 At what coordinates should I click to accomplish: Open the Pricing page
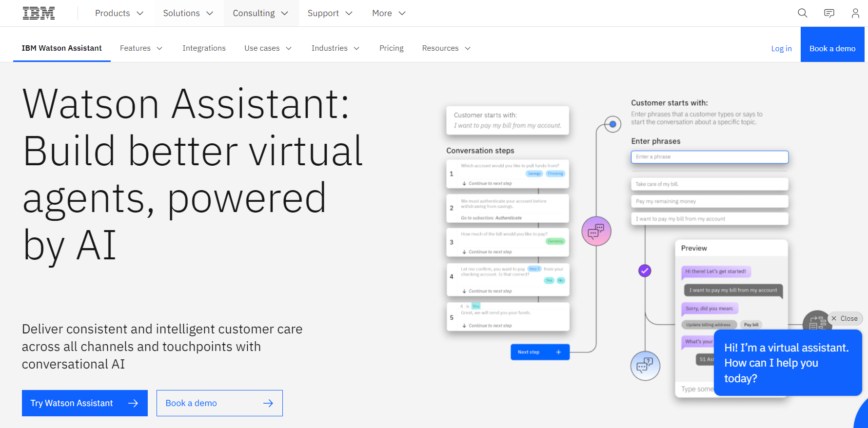pyautogui.click(x=391, y=48)
